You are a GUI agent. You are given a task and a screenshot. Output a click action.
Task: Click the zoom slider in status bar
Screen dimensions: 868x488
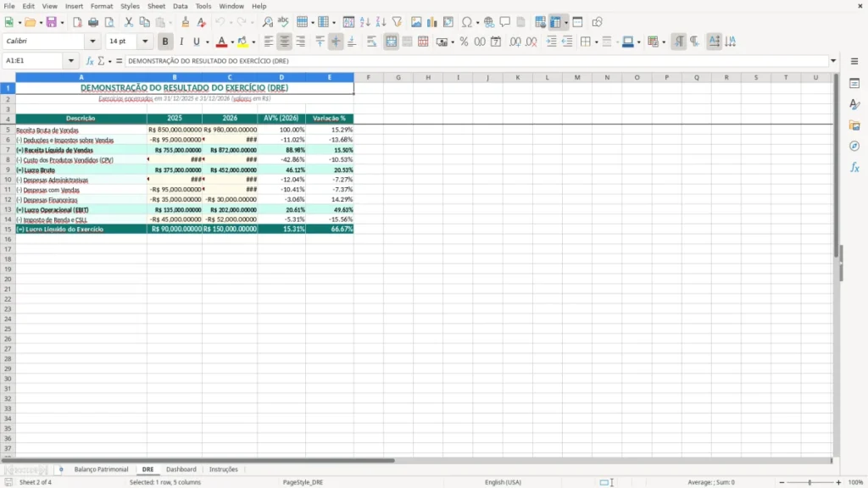(x=810, y=482)
